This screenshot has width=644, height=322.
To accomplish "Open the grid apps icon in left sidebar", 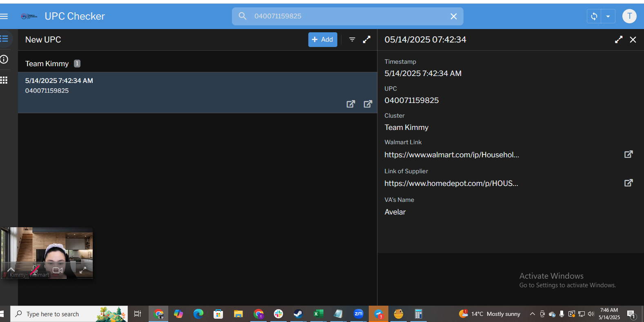I will (x=4, y=80).
